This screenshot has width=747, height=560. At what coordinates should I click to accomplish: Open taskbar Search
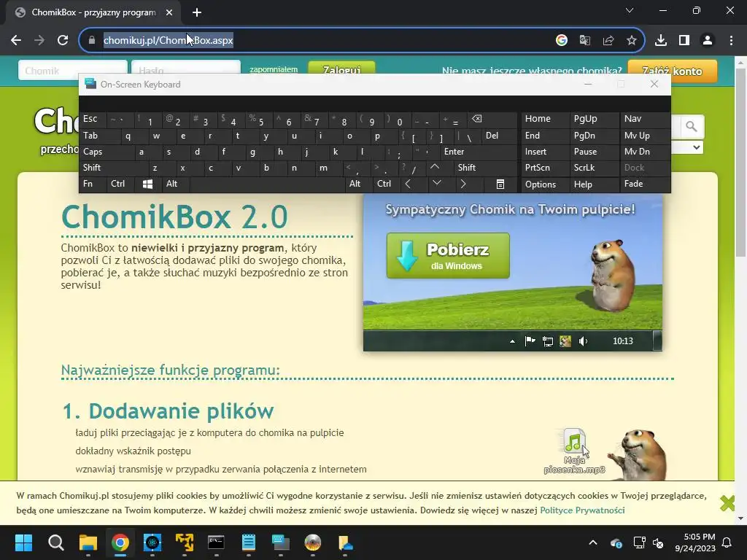55,542
